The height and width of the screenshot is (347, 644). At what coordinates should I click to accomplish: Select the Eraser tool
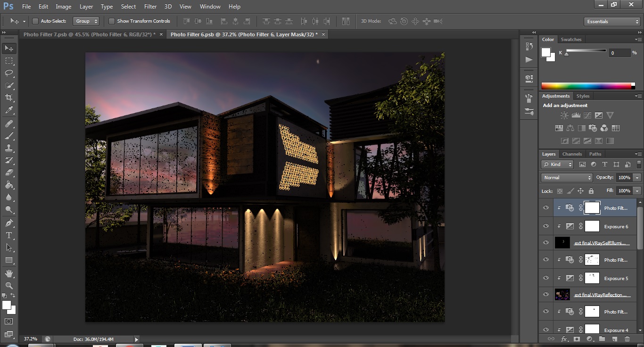coord(9,173)
